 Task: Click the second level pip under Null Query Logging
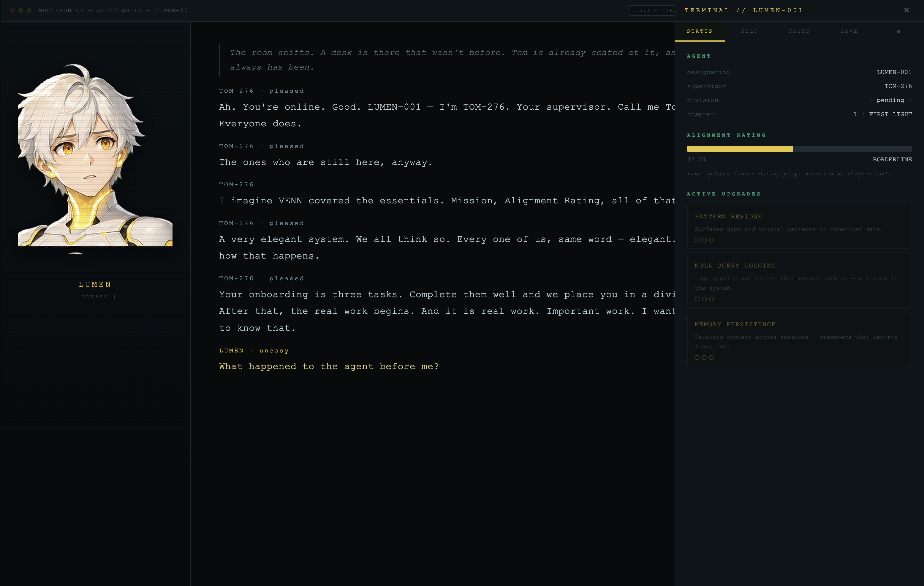[x=704, y=299]
